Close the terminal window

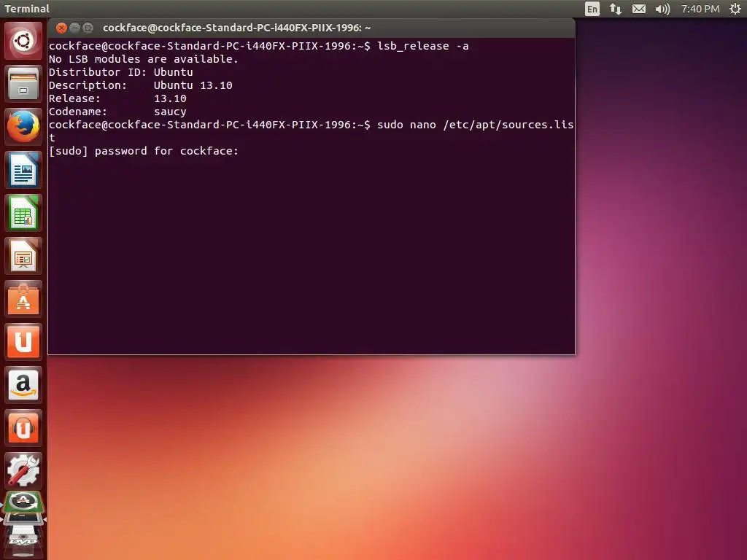pos(61,28)
